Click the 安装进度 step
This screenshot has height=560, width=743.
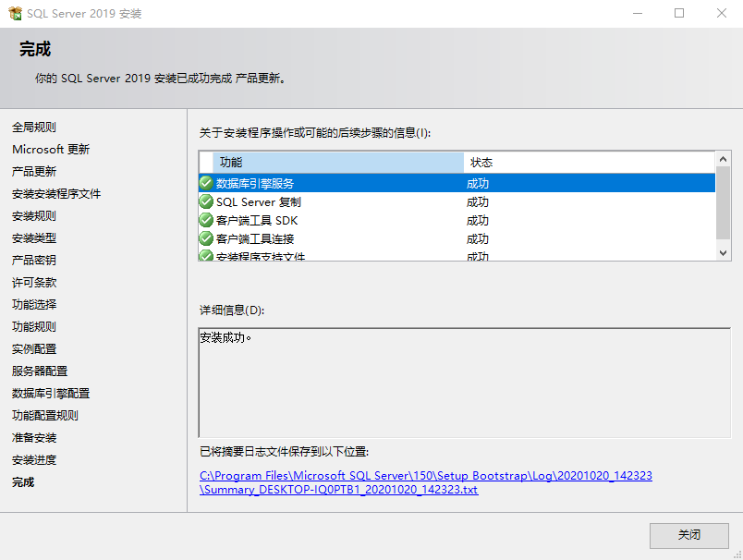[34, 460]
